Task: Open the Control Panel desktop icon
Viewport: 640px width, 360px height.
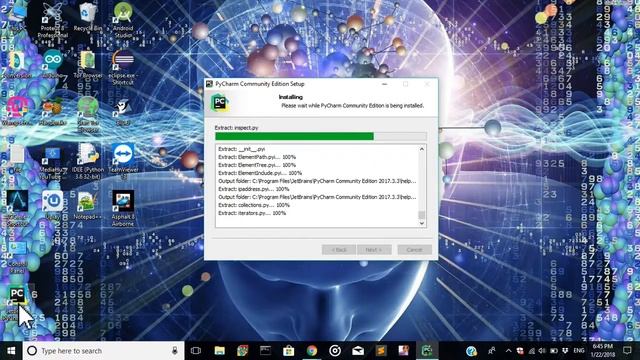Action: coord(17,256)
